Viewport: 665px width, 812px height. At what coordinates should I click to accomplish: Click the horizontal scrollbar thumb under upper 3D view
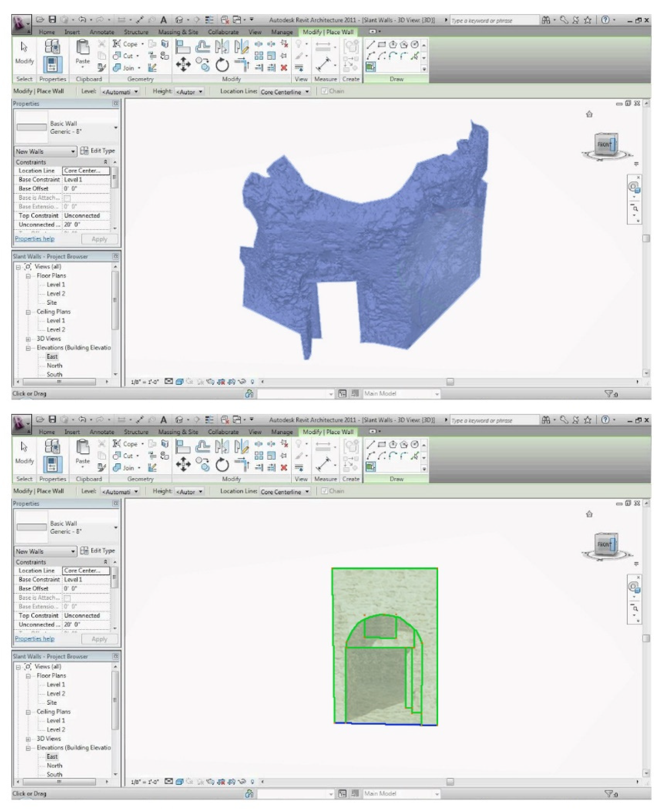point(450,382)
